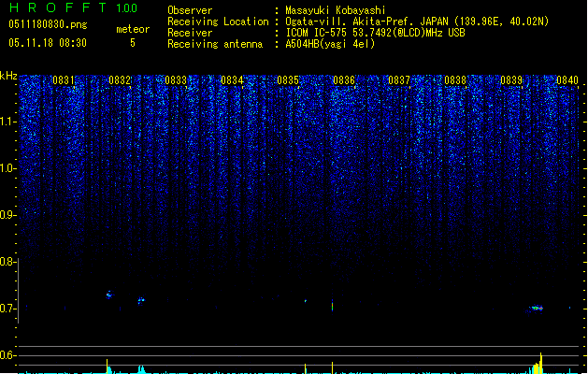Click the antenna A504HB(yagi 4el) text
Viewport: 588px width, 374px height.
330,44
